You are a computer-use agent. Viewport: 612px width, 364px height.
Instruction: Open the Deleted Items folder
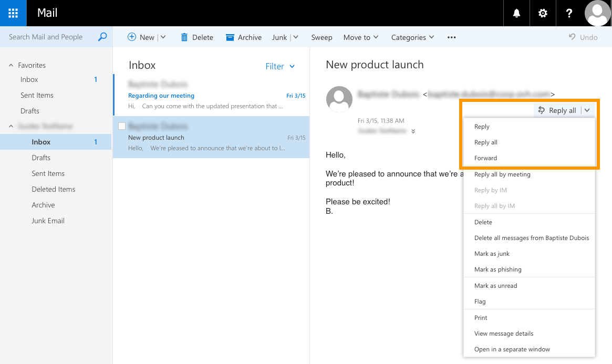click(x=53, y=189)
